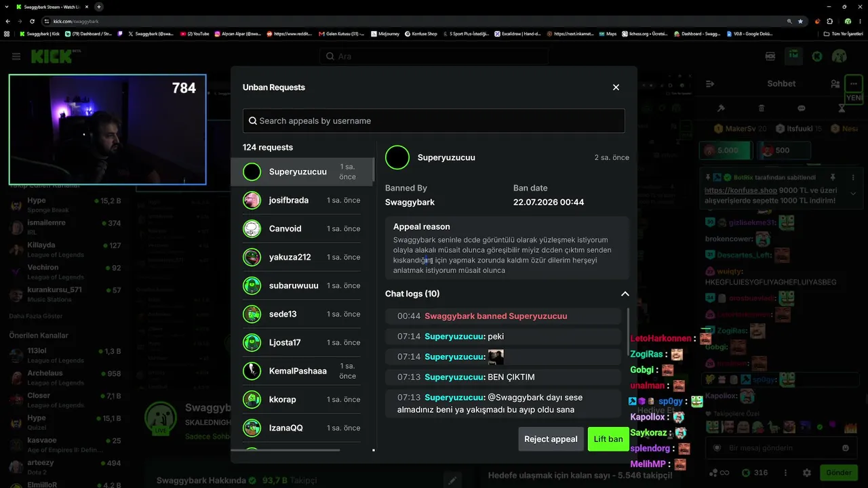Open moderator hammer tool in chat
868x488 pixels.
click(721, 108)
